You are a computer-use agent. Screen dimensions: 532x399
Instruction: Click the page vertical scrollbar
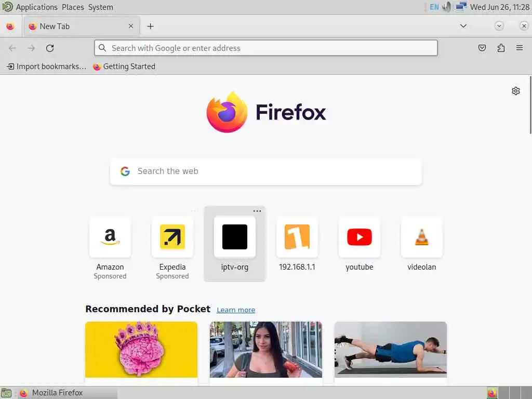point(530,105)
